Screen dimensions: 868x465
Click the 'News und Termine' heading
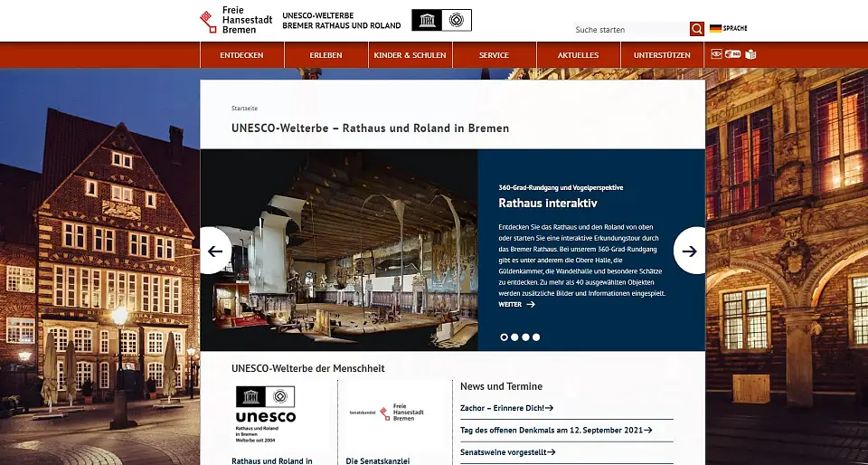point(501,386)
